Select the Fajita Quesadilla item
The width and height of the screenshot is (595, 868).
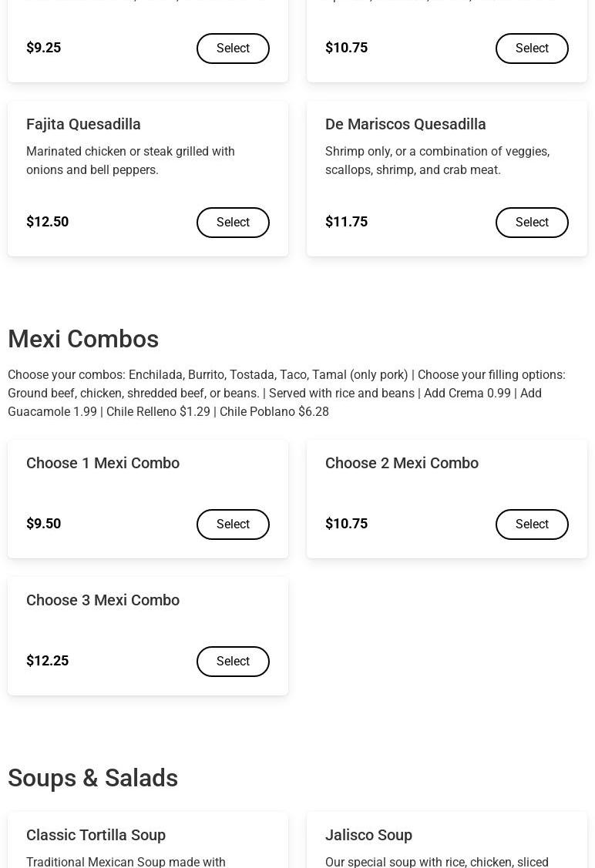[233, 222]
